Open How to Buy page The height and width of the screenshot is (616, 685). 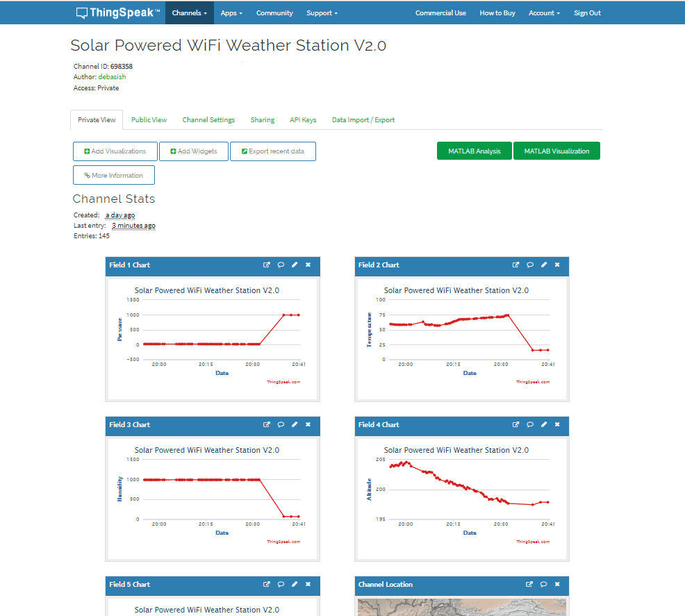point(497,13)
